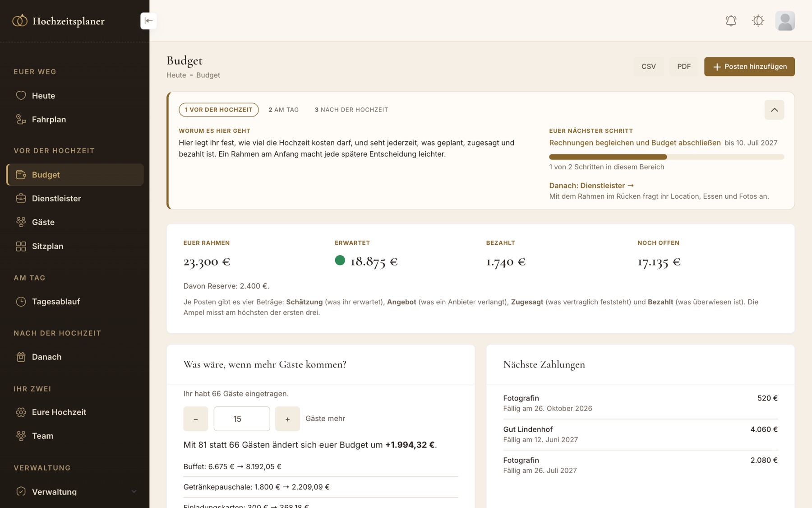Open the user profile avatar
The height and width of the screenshot is (508, 812).
785,21
